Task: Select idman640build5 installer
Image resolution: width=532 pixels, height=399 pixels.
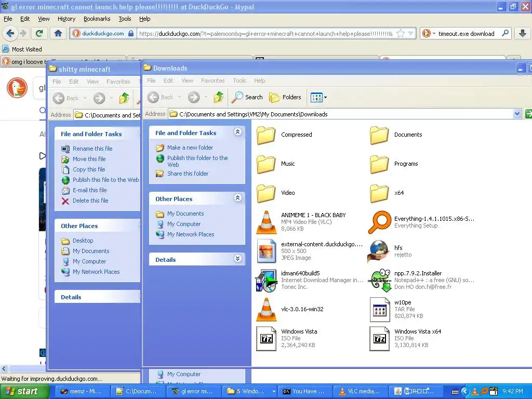Action: [x=310, y=280]
